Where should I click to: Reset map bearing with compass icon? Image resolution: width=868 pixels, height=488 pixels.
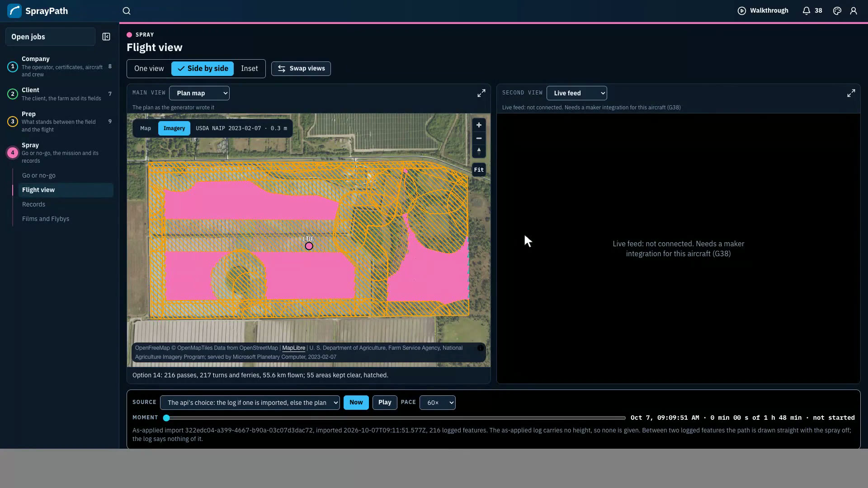pyautogui.click(x=479, y=151)
